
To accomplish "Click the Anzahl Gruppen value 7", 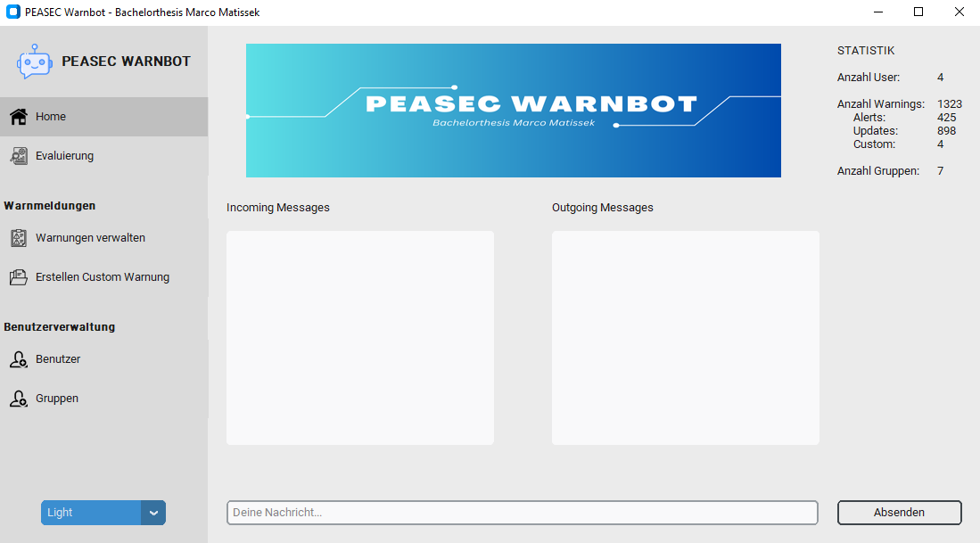I will point(940,171).
